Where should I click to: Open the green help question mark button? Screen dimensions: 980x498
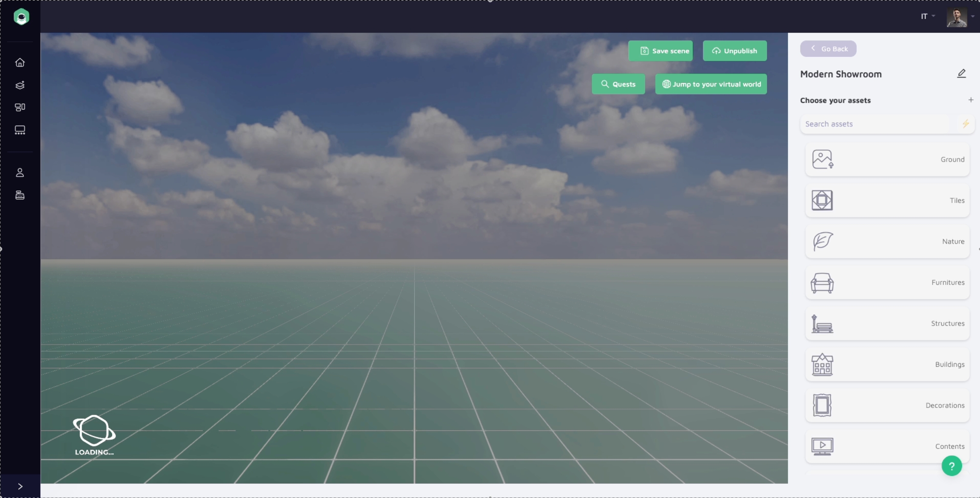pyautogui.click(x=952, y=466)
